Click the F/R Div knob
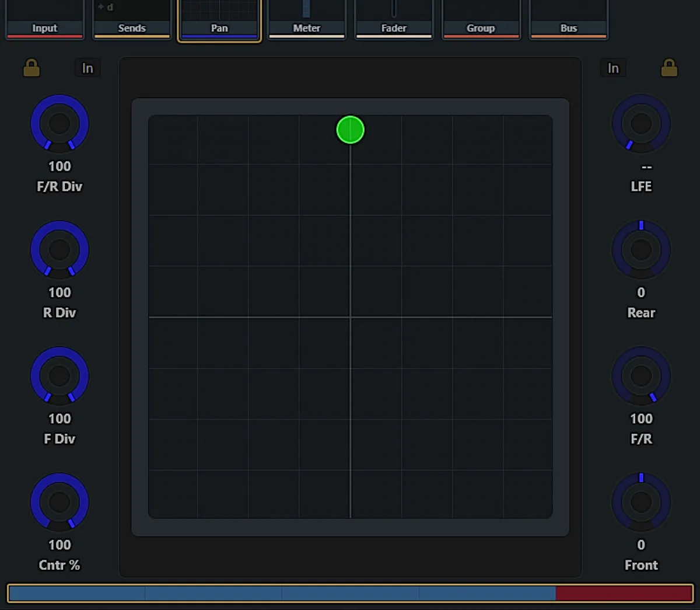 60,124
